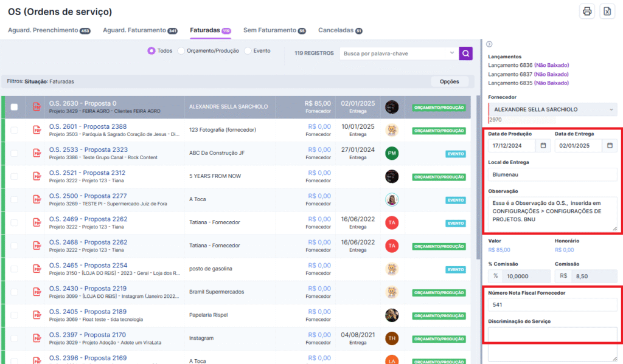This screenshot has width=623, height=364.
Task: Open the Fornecedor dropdown
Action: click(552, 109)
